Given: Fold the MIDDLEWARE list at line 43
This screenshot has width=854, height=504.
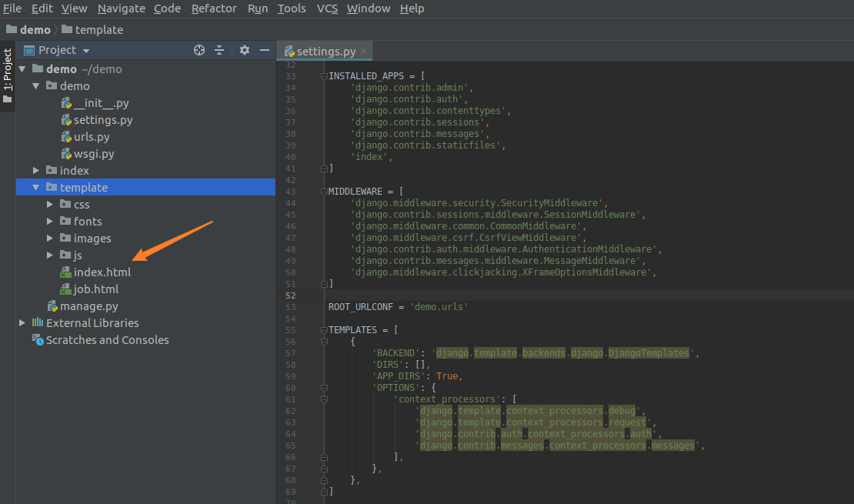Looking at the screenshot, I should (324, 192).
